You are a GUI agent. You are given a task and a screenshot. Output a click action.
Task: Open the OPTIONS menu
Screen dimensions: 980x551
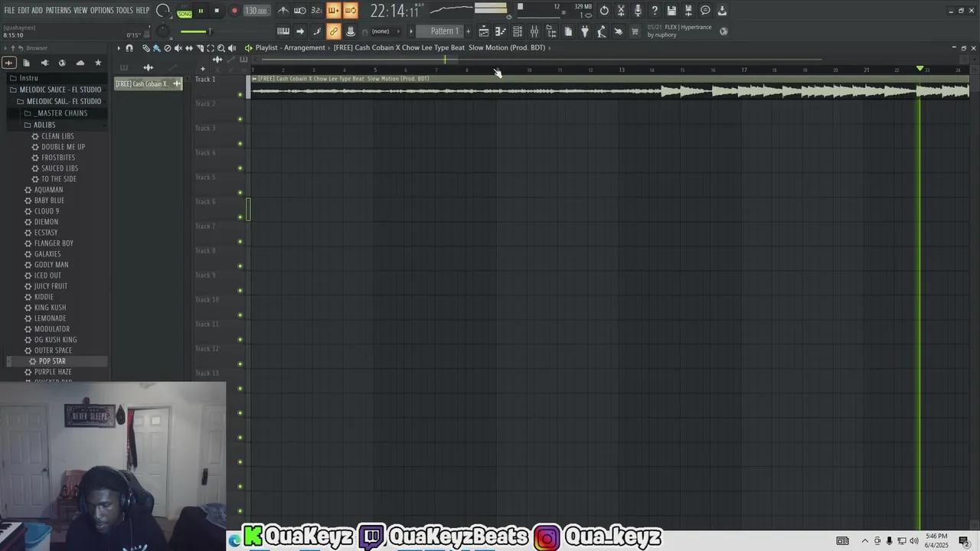click(102, 11)
